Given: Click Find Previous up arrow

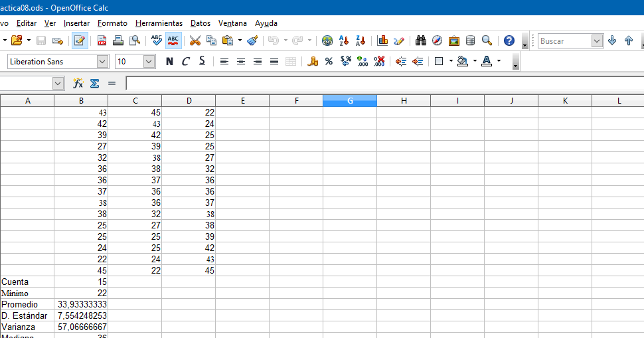Looking at the screenshot, I should (628, 41).
